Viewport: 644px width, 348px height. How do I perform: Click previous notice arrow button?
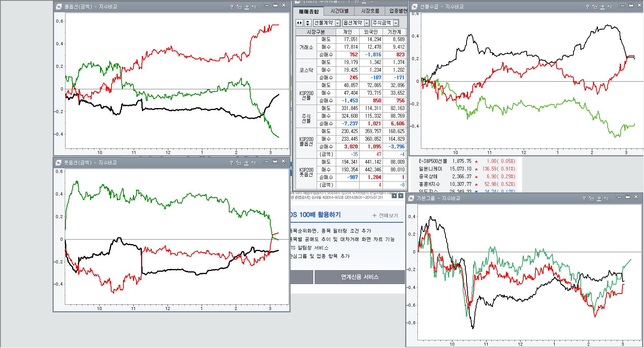pyautogui.click(x=395, y=196)
